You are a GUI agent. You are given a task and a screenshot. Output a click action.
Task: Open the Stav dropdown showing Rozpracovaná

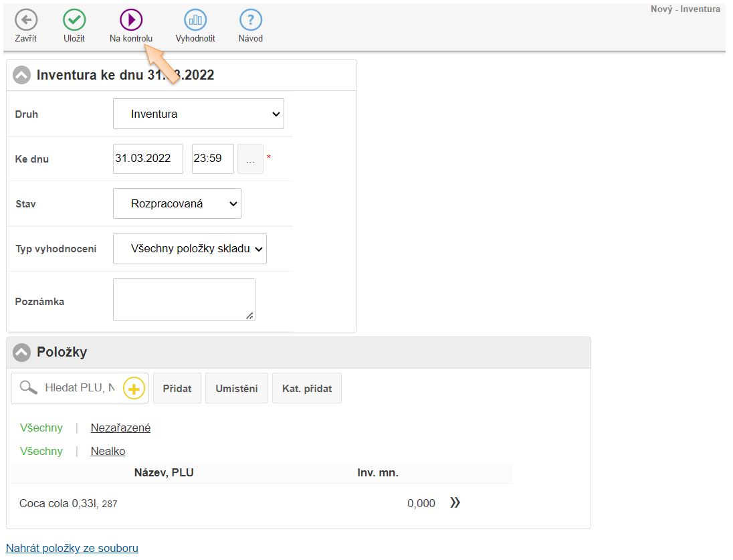[177, 203]
